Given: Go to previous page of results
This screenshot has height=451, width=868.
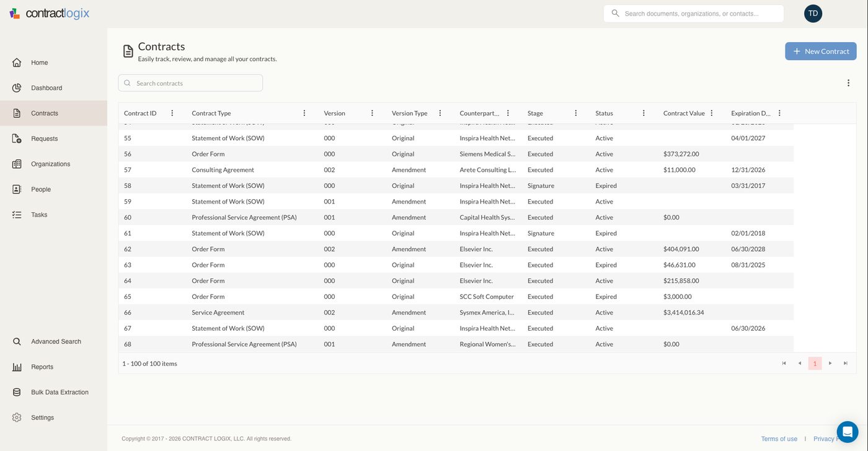Looking at the screenshot, I should pos(799,364).
